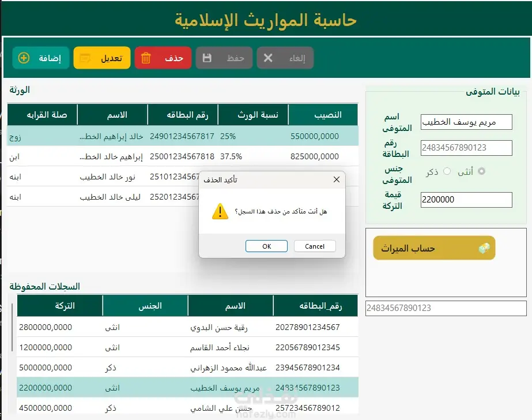This screenshot has width=532, height=420.
Task: Click the إلغاء X icon
Action: pos(268,58)
